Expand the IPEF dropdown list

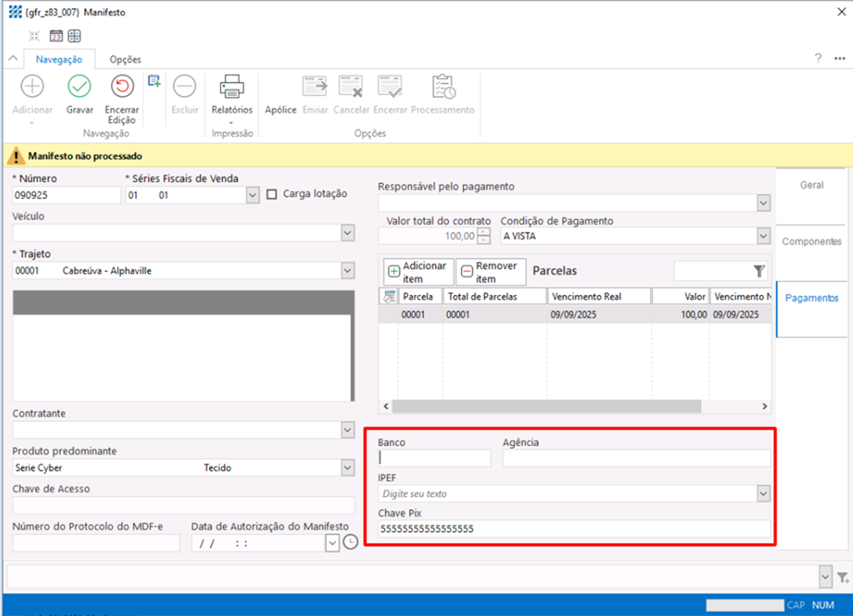pos(763,493)
